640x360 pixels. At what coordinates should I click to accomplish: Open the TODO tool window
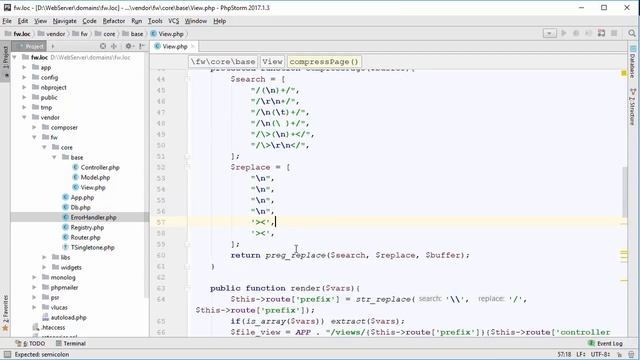click(30, 343)
